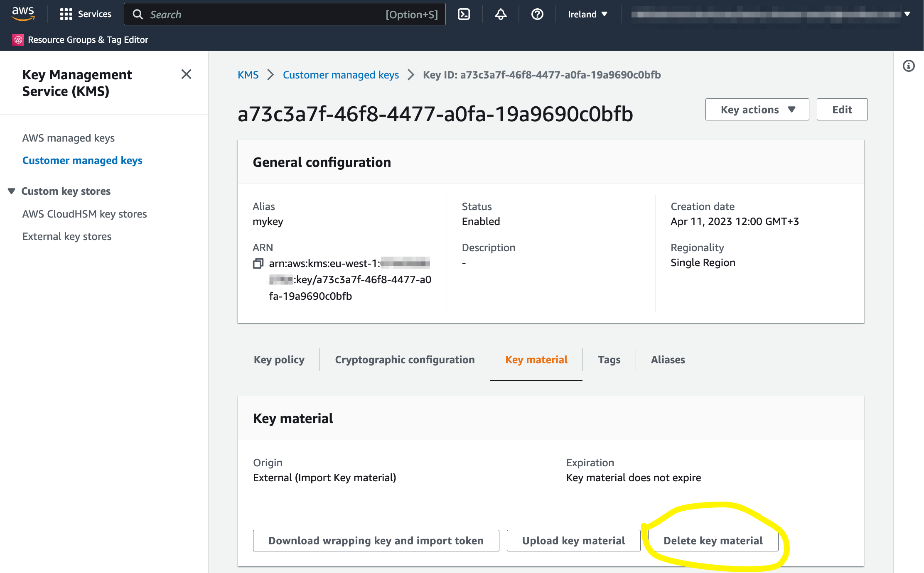Open the Ireland region dropdown

(587, 14)
